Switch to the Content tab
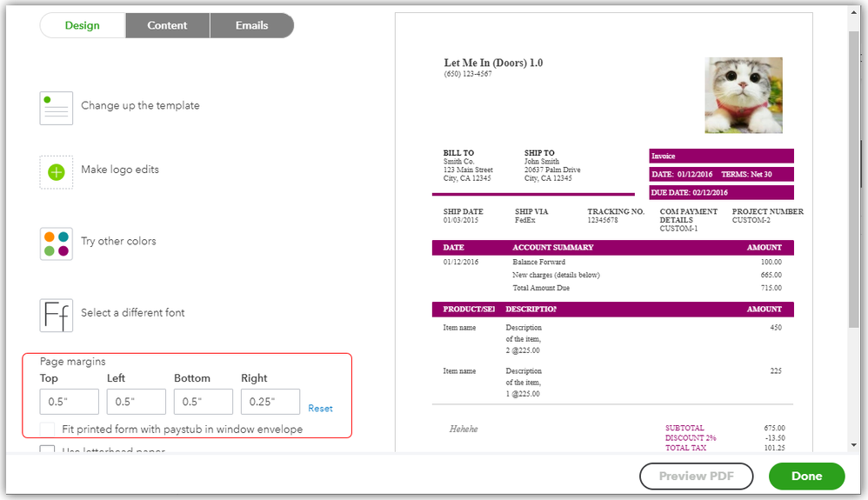Viewport: 868px width, 500px height. (167, 25)
